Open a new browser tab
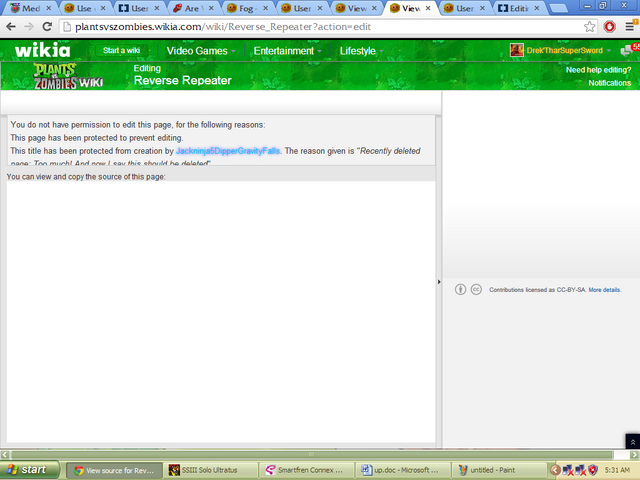 558,9
